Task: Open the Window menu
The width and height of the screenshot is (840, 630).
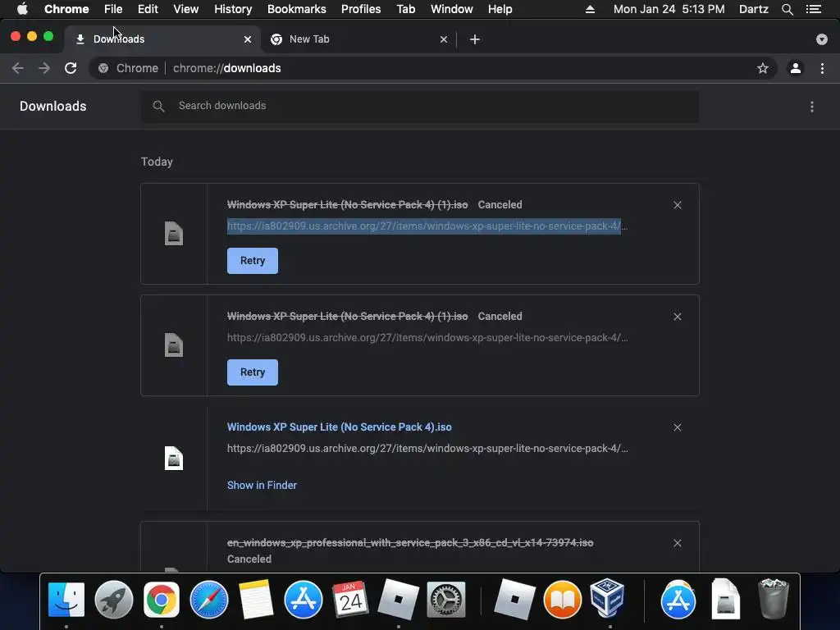Action: pos(452,9)
